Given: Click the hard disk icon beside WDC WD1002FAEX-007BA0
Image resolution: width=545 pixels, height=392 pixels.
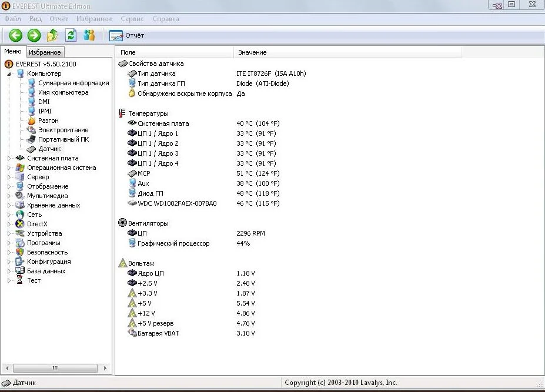Looking at the screenshot, I should point(132,203).
